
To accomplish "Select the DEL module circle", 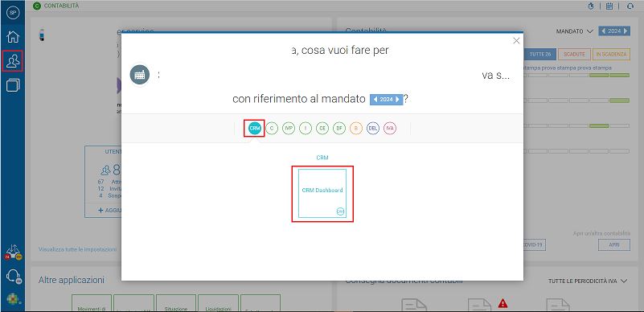I will point(373,129).
